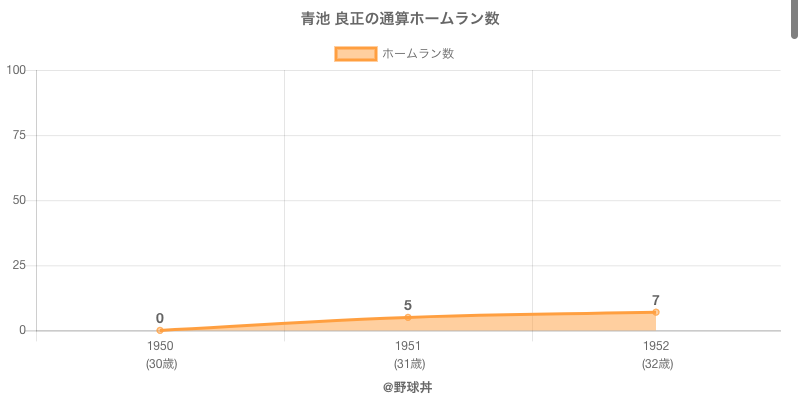Click the chart title 青池 良正の通算ホームラン数
The image size is (800, 400).
[x=400, y=19]
